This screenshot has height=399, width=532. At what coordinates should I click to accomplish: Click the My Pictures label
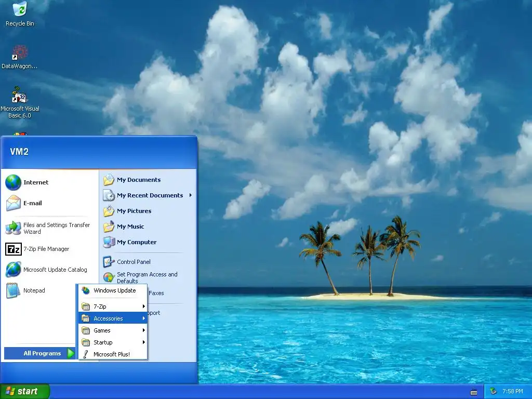(134, 211)
